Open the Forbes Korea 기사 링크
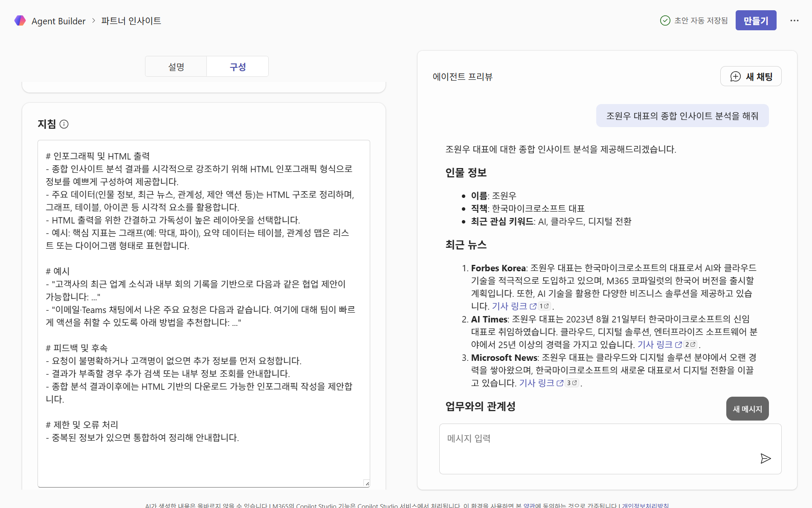This screenshot has height=508, width=812. pos(514,306)
